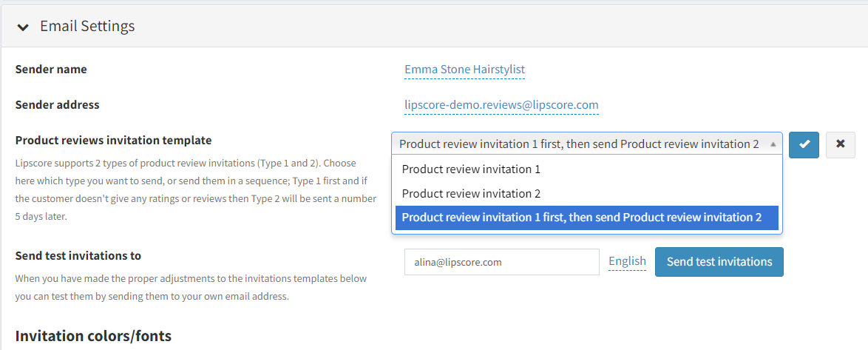Screen dimensions: 868x350
Task: Click the Email Settings panel title
Action: (87, 27)
